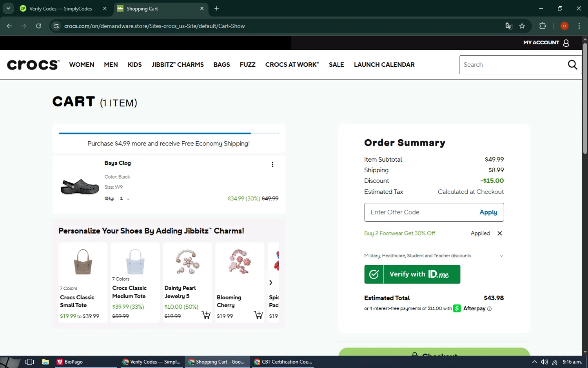Click the Afterpay info icon
The image size is (588, 368).
pyautogui.click(x=489, y=309)
